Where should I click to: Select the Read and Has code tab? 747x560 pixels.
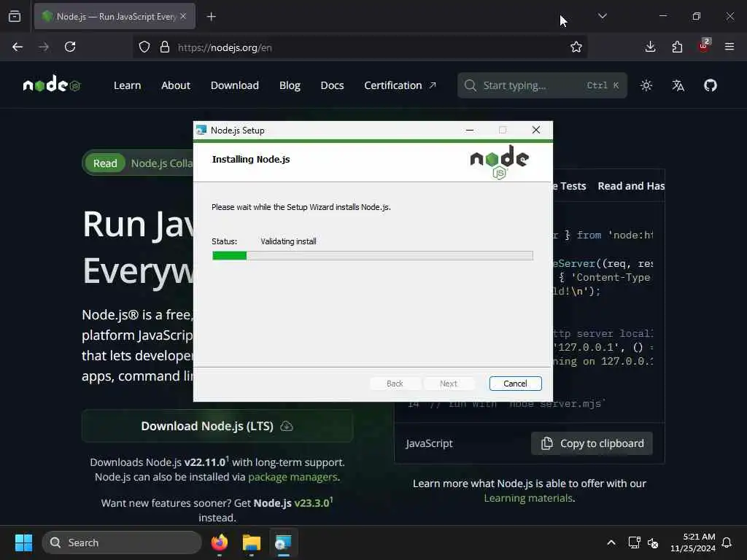[x=631, y=186]
